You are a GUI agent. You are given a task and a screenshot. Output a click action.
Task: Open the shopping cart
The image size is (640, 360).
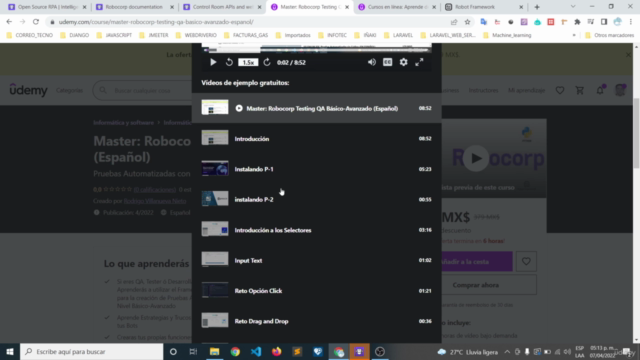[x=580, y=90]
